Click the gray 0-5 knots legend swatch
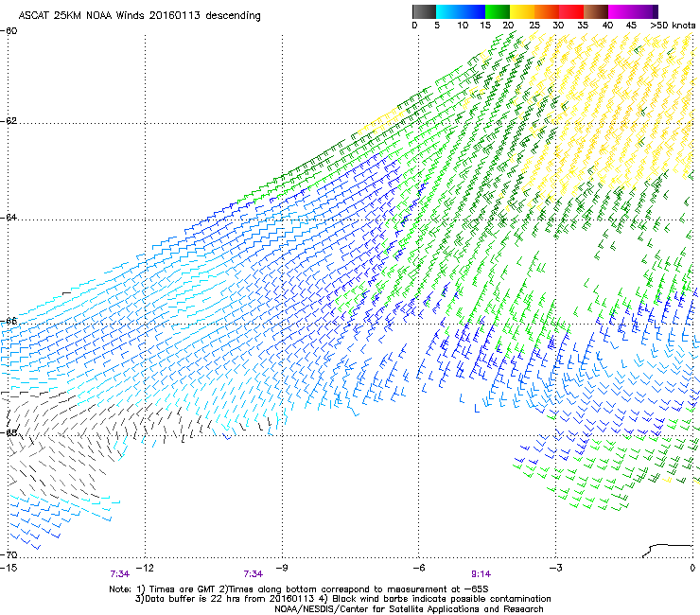Image resolution: width=700 pixels, height=615 pixels. coord(424,11)
